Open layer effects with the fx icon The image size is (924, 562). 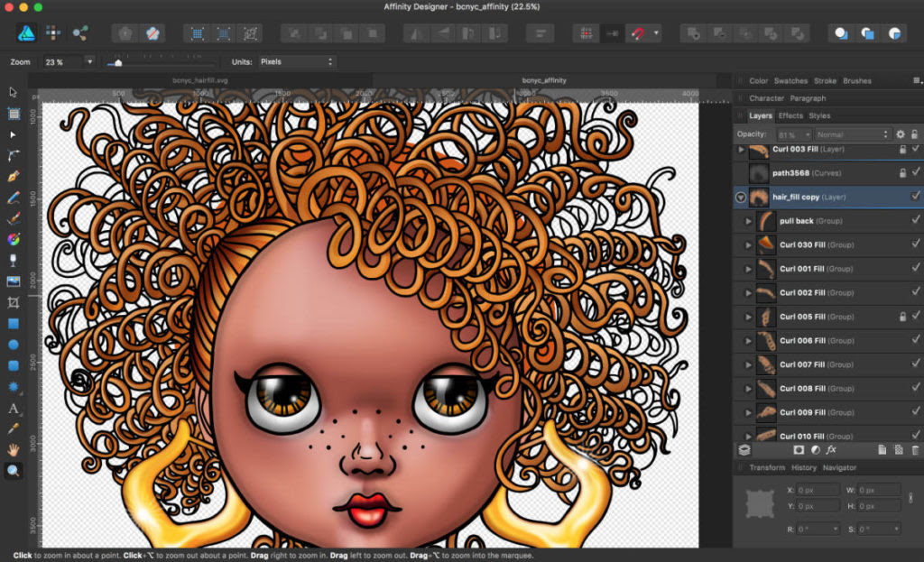click(x=831, y=449)
